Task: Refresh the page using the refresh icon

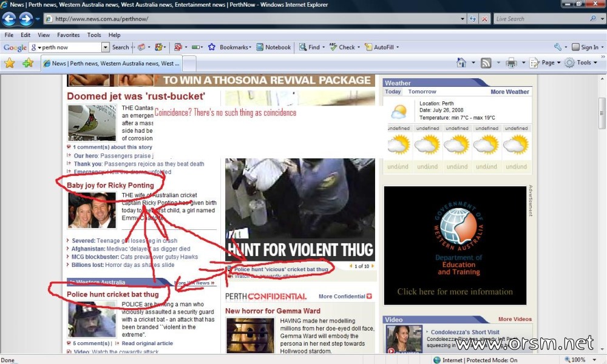Action: 473,19
